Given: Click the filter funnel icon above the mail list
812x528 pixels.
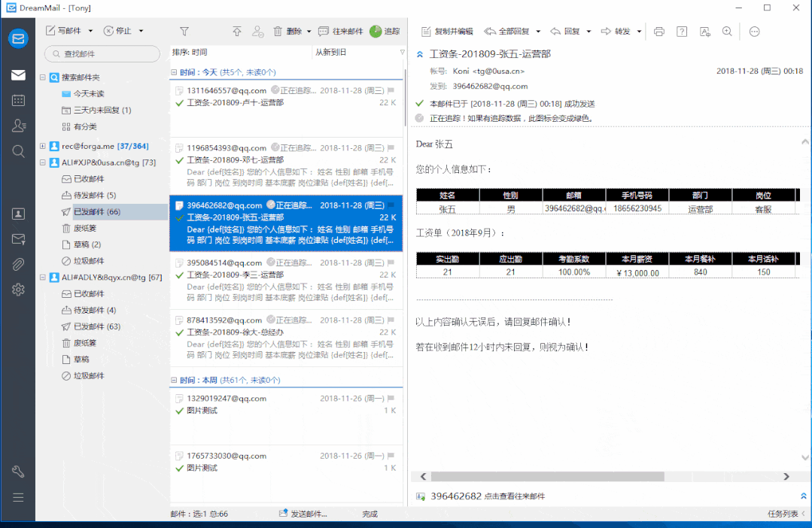Looking at the screenshot, I should point(184,32).
